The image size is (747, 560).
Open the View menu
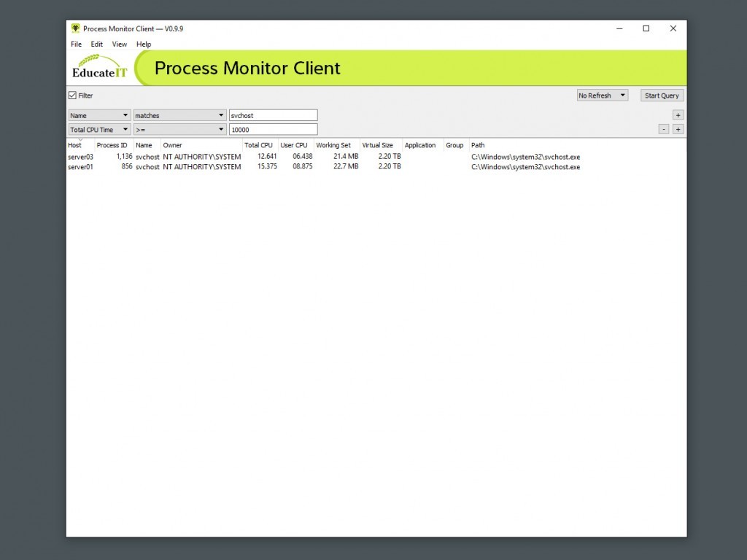tap(119, 44)
